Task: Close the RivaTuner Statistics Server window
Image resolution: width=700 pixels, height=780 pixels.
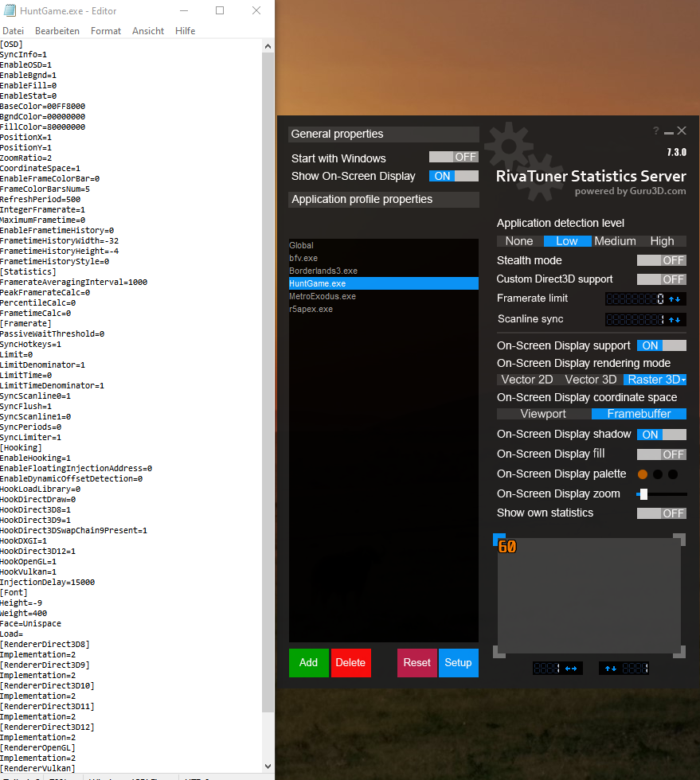Action: click(x=682, y=131)
